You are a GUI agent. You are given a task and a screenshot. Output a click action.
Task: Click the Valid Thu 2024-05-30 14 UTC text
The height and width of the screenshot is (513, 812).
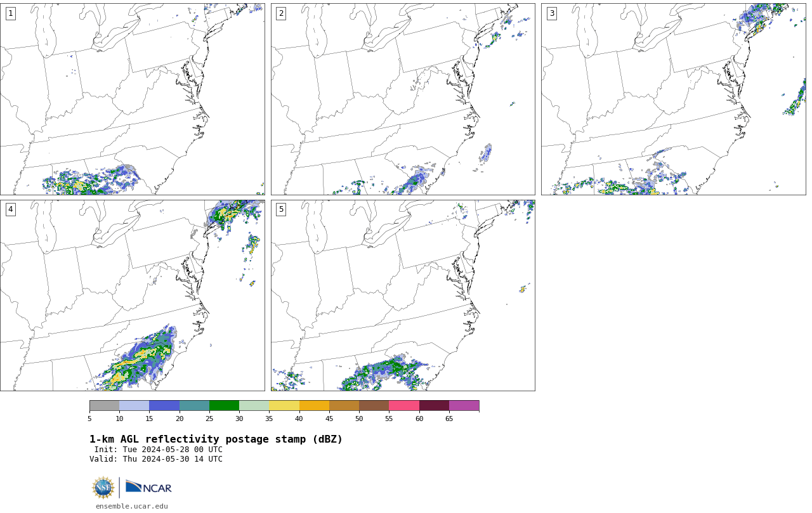click(156, 459)
